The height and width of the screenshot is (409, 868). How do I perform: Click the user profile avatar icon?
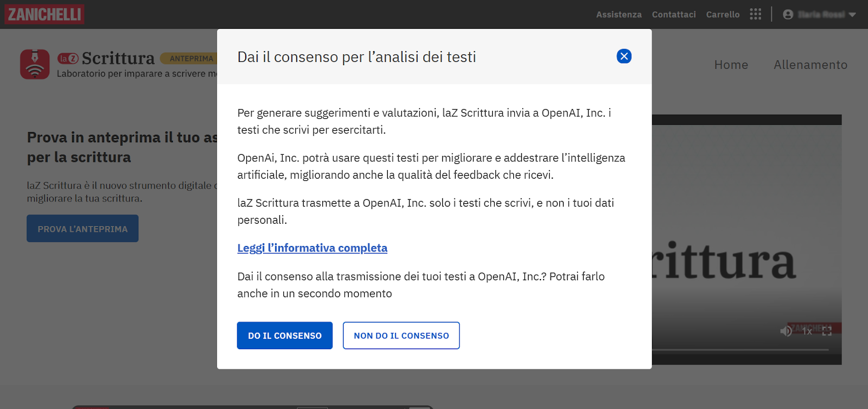788,15
